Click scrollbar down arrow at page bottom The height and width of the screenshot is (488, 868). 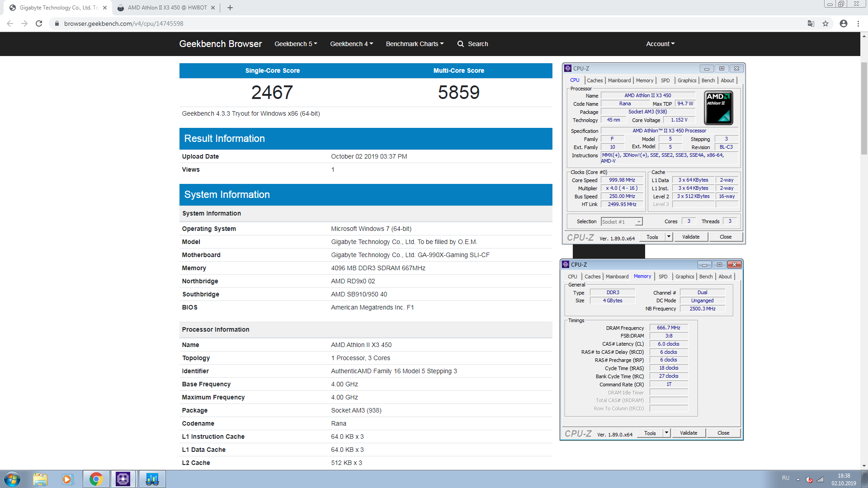864,466
